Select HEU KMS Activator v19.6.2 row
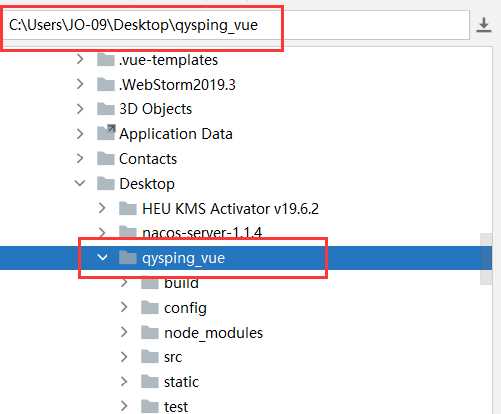This screenshot has height=414, width=501. pos(246,208)
